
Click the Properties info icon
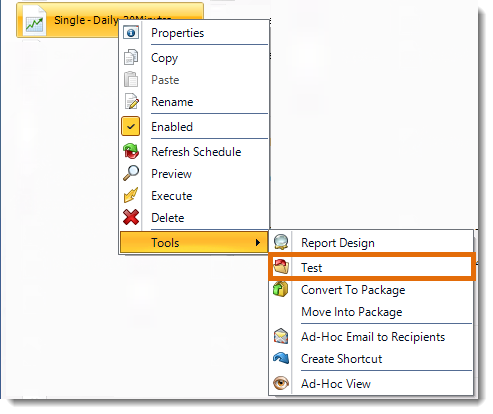click(x=131, y=33)
